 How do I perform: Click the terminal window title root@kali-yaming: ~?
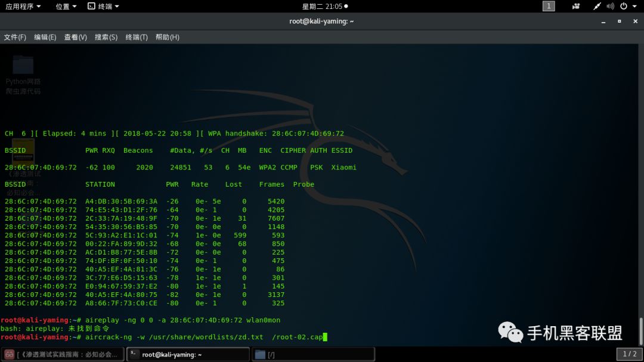pyautogui.click(x=321, y=21)
